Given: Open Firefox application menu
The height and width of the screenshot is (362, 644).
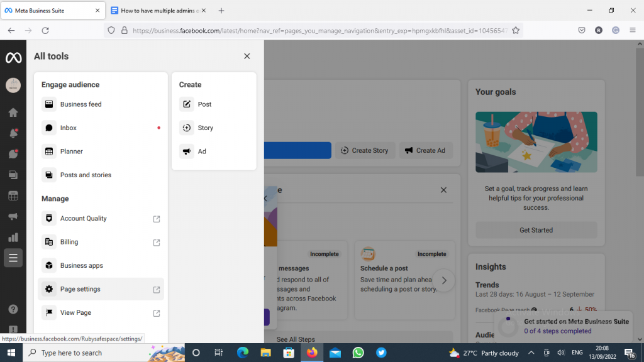Looking at the screenshot, I should point(633,30).
